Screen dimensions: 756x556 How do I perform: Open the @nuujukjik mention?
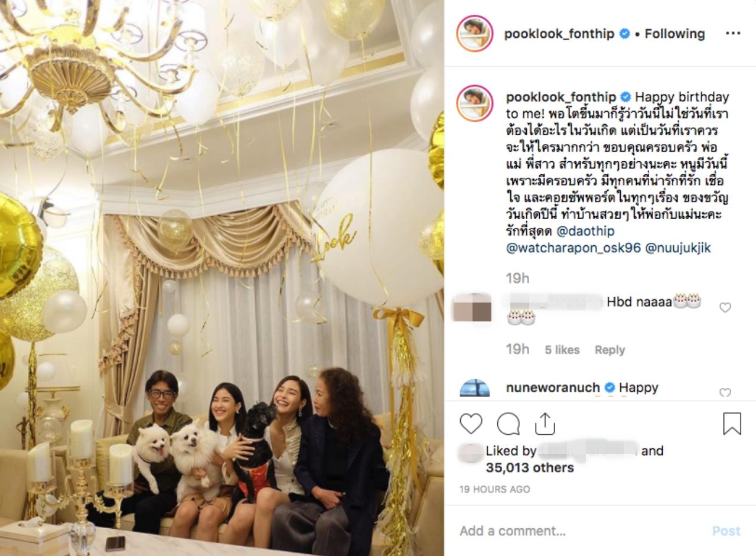(678, 248)
